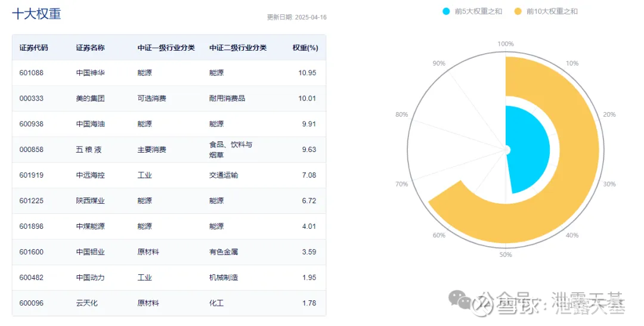Click weight value 9.91
Viewport: 644px width, 326px height.
tap(309, 124)
